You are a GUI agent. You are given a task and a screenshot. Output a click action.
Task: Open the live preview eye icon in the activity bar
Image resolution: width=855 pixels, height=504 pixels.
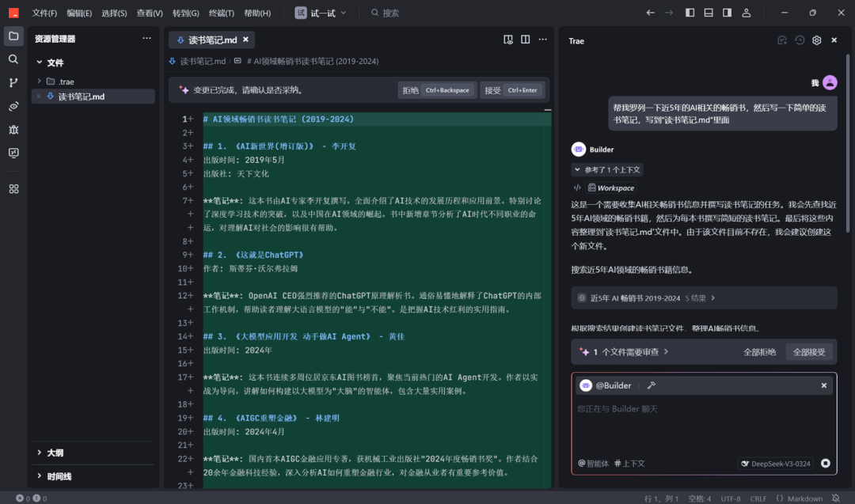13,106
